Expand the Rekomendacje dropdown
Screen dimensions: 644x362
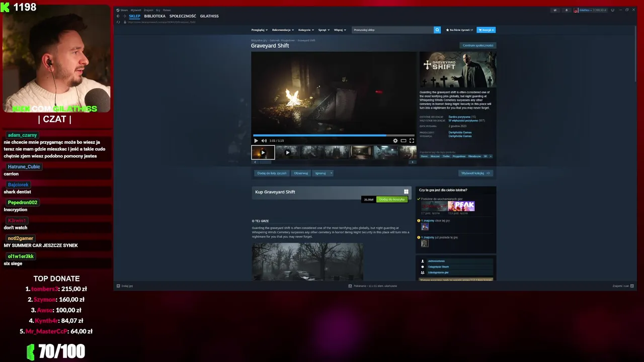coord(283,30)
